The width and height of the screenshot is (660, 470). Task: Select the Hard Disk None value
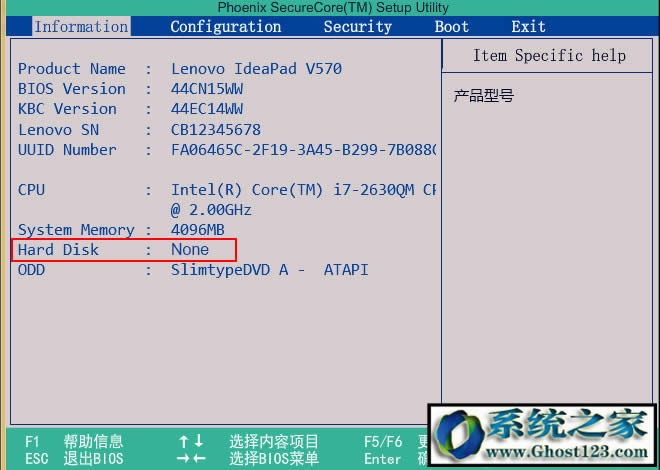190,250
